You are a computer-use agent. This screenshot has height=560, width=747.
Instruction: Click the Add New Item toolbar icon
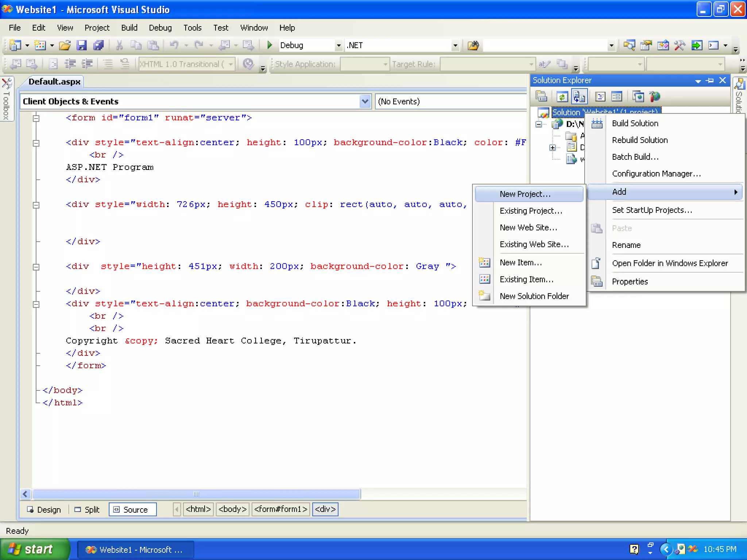point(40,45)
